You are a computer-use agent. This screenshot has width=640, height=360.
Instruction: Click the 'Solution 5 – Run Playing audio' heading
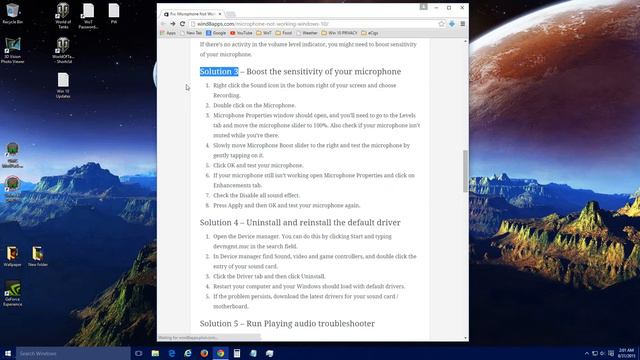tap(287, 323)
